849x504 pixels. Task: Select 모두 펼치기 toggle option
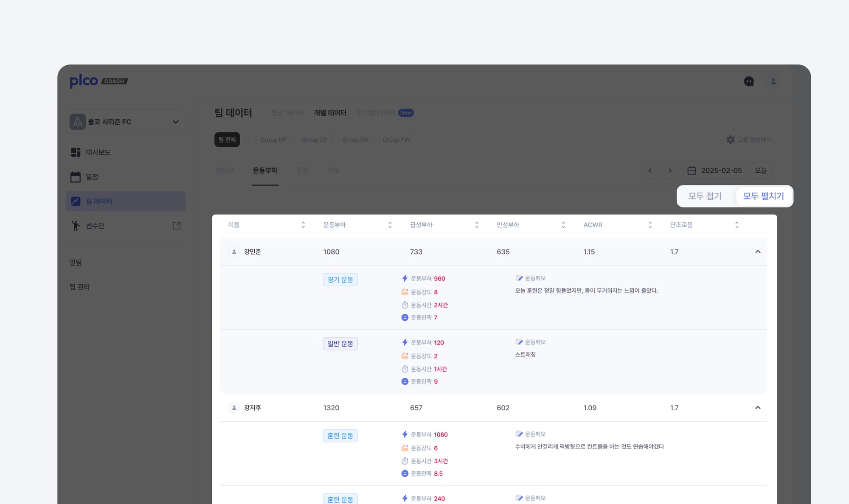(x=763, y=196)
